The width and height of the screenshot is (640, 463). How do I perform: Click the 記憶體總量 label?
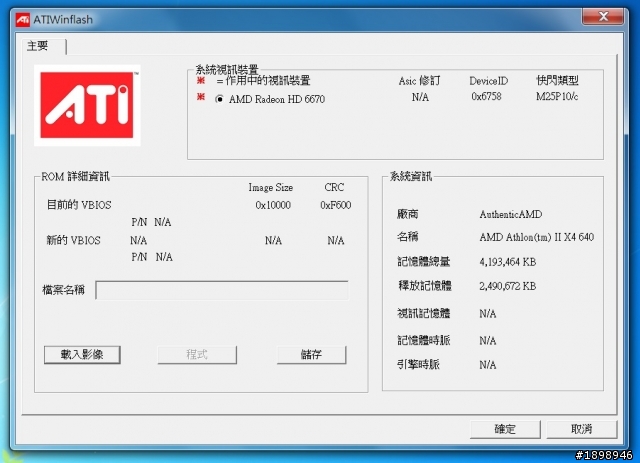point(423,261)
